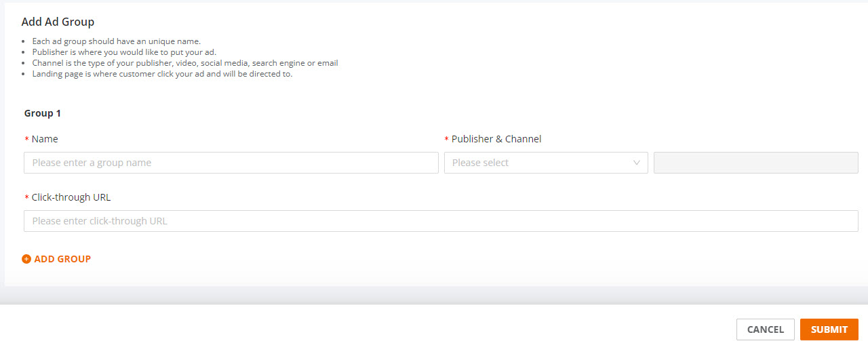Click the bullet text starting "Channel is the type"

click(x=185, y=63)
